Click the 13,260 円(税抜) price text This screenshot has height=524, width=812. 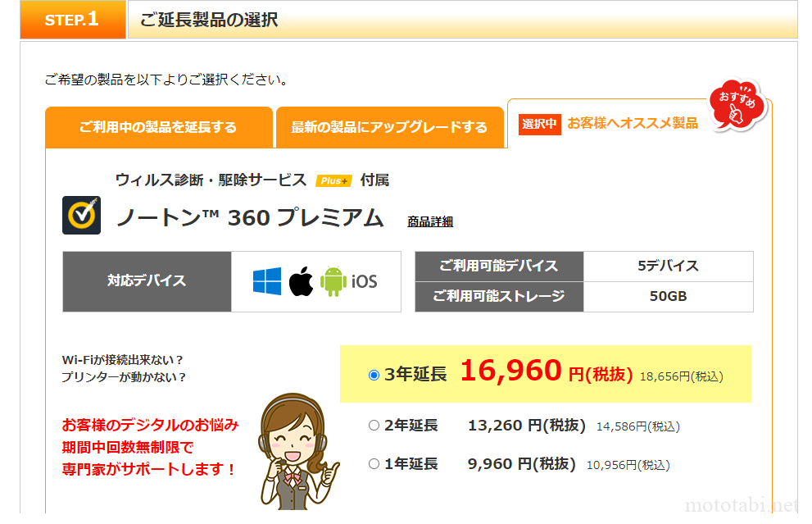[527, 426]
